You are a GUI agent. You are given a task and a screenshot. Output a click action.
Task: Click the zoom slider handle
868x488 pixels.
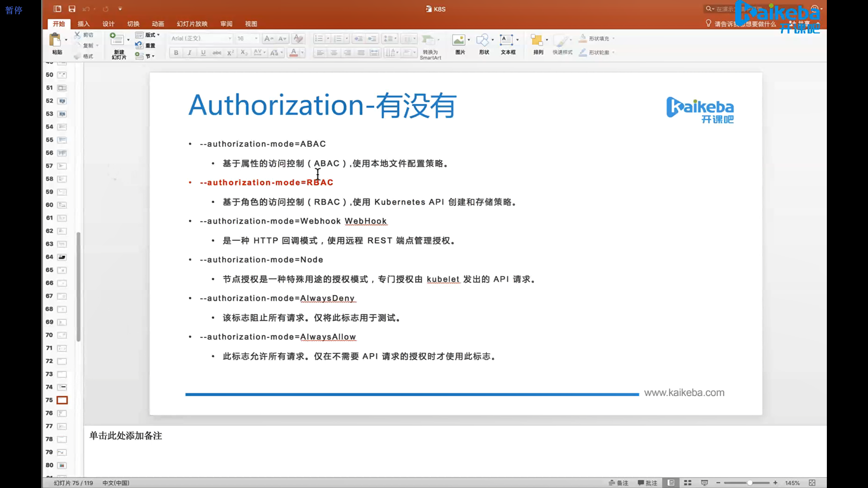[750, 483]
